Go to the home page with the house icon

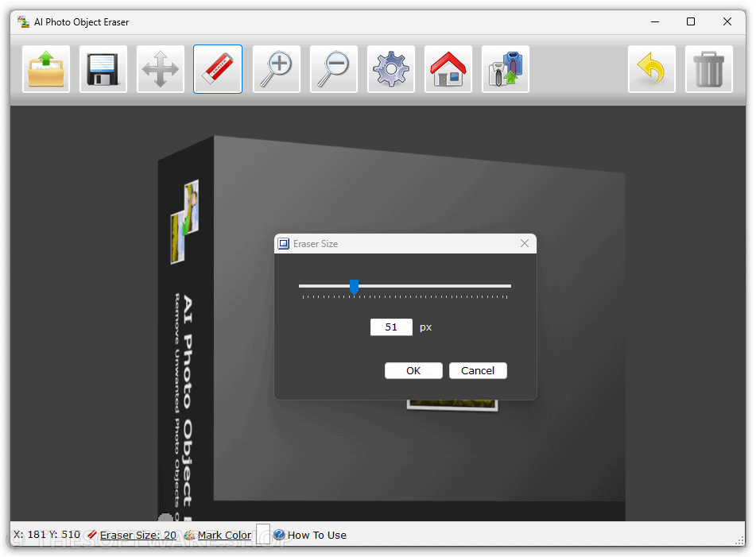[448, 69]
